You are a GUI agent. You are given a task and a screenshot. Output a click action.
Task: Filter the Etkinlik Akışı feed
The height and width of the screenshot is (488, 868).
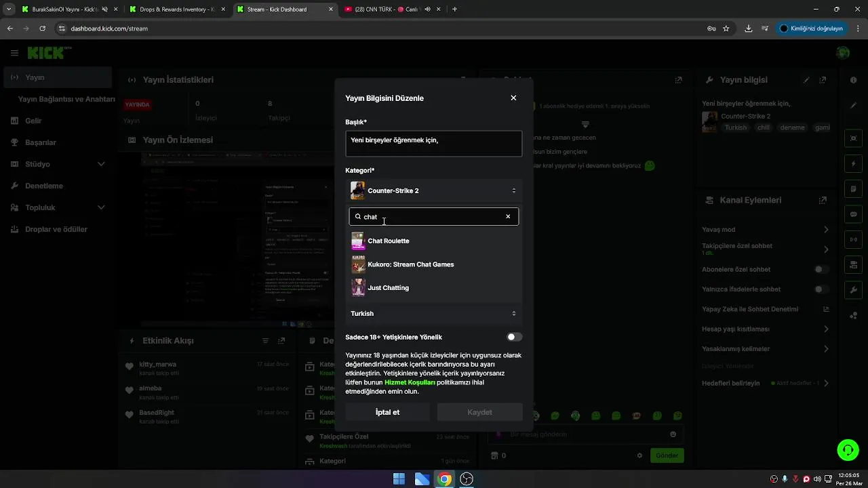266,341
